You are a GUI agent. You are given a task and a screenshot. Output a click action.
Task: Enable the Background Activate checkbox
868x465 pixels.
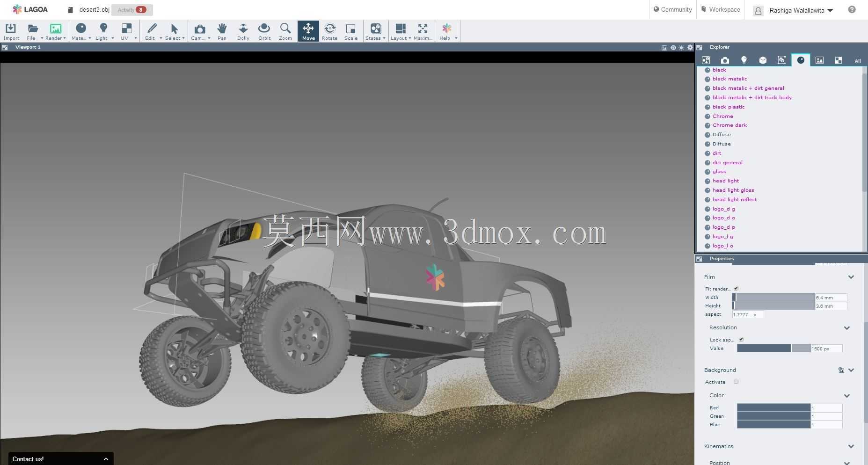[736, 381]
